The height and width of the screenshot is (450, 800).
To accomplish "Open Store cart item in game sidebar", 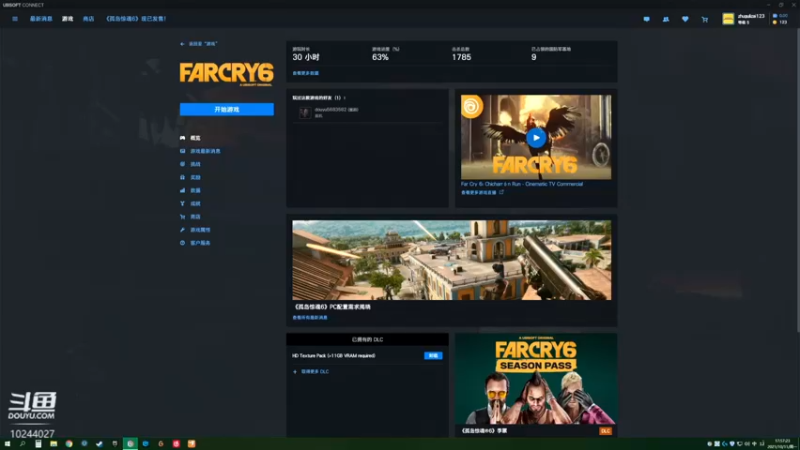I will (190, 217).
